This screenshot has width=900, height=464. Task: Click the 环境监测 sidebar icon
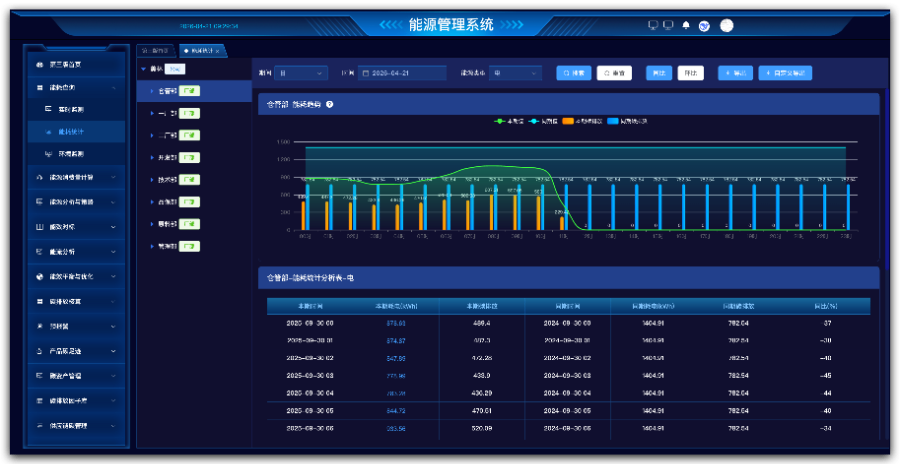(x=49, y=154)
